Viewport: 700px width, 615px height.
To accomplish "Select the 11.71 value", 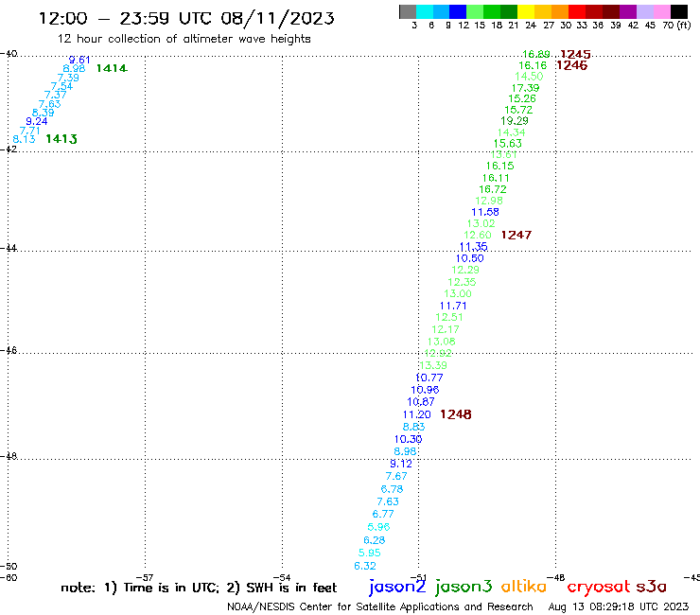I will click(x=453, y=306).
